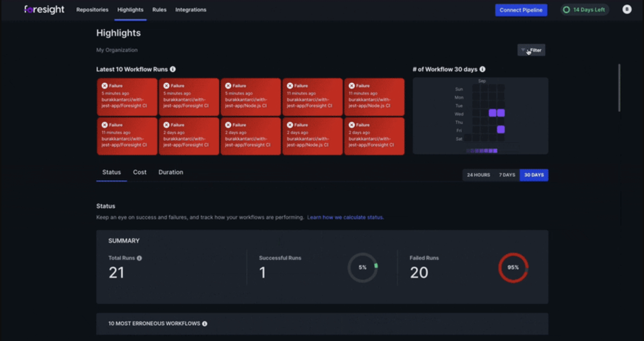This screenshot has height=341, width=644.
Task: Open the Repositories nav item
Action: (x=92, y=10)
